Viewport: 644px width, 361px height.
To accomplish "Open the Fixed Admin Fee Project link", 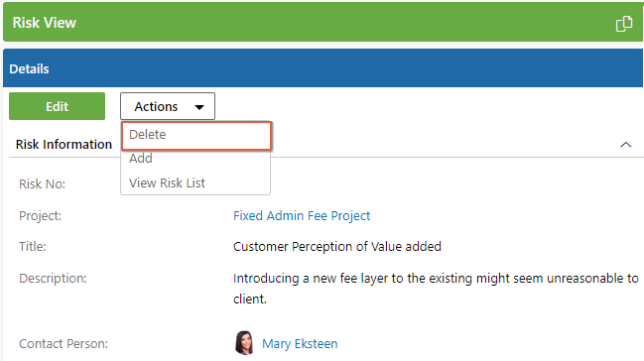I will point(302,215).
